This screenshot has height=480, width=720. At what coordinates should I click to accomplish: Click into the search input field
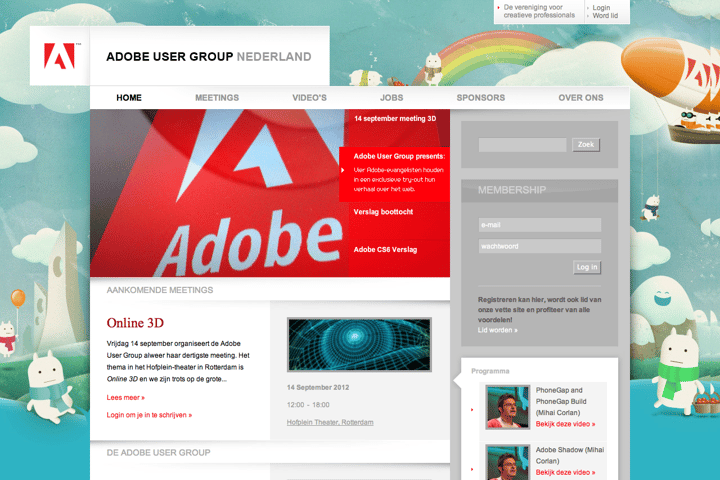point(523,145)
